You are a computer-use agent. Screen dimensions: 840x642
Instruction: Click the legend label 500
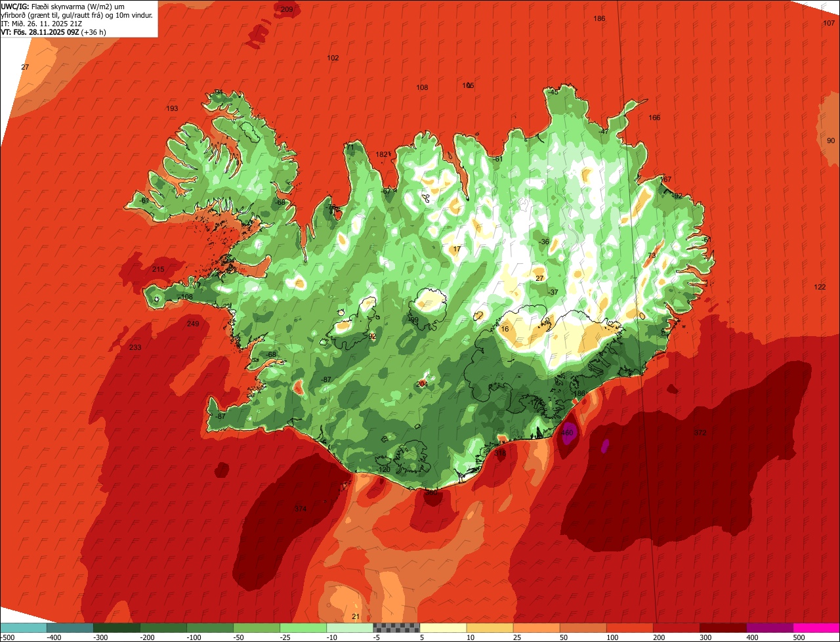click(799, 637)
